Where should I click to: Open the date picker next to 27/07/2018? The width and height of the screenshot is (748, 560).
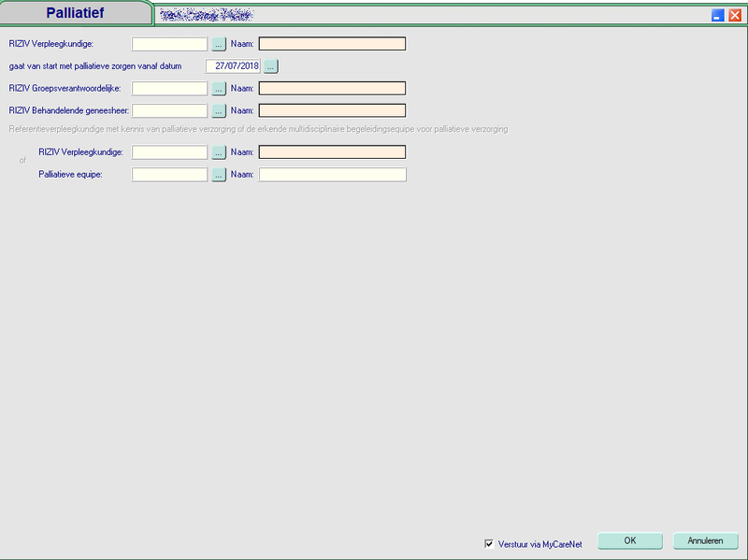click(x=271, y=66)
